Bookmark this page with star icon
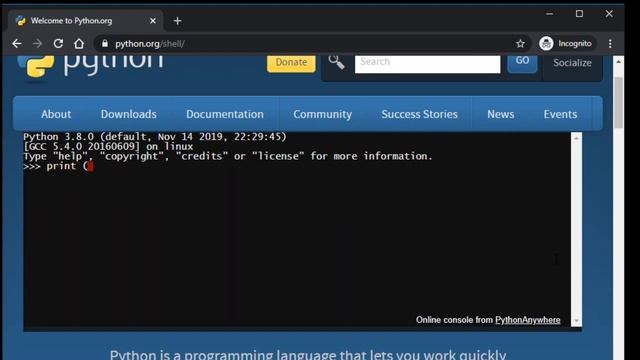 pyautogui.click(x=520, y=44)
